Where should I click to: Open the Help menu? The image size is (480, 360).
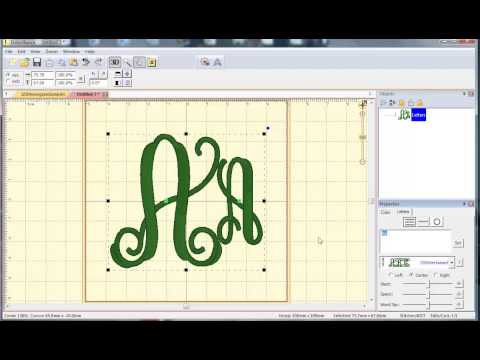point(90,52)
